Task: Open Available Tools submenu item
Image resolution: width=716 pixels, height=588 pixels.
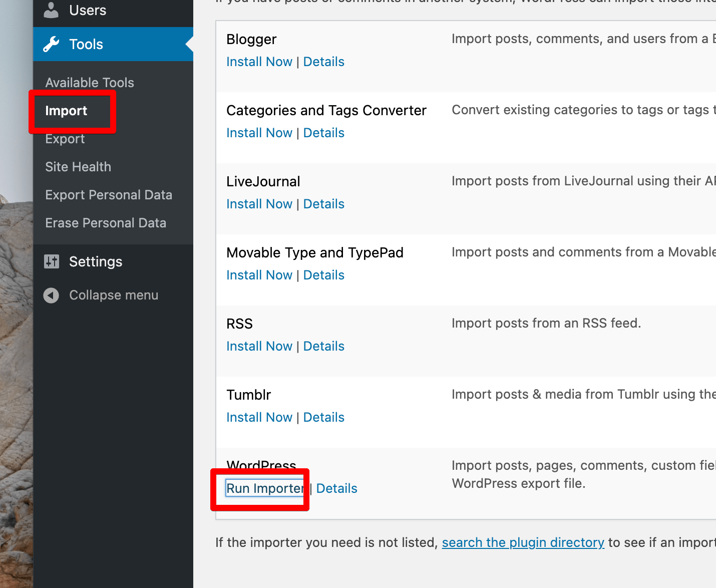Action: coord(90,83)
